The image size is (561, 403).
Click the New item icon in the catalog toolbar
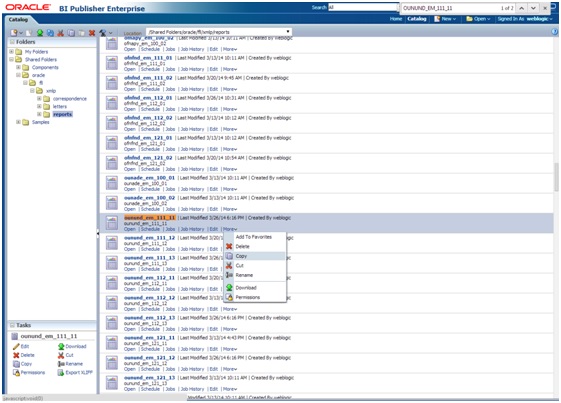[14, 33]
